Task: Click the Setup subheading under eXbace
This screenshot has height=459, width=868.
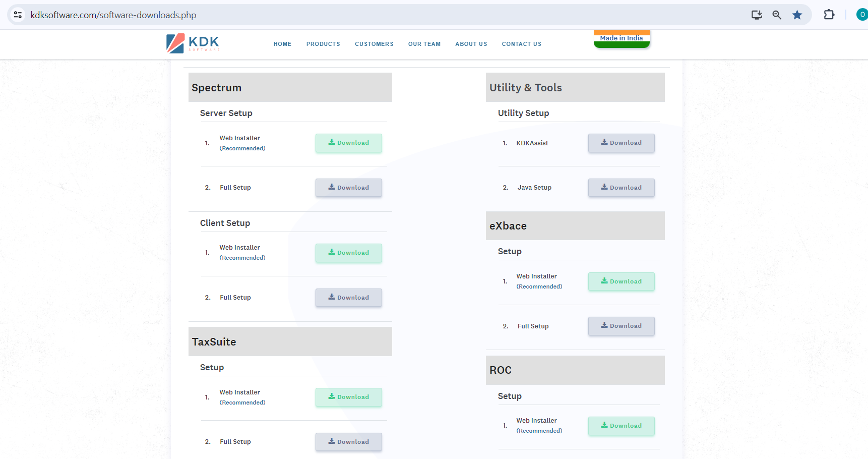Action: [x=510, y=251]
